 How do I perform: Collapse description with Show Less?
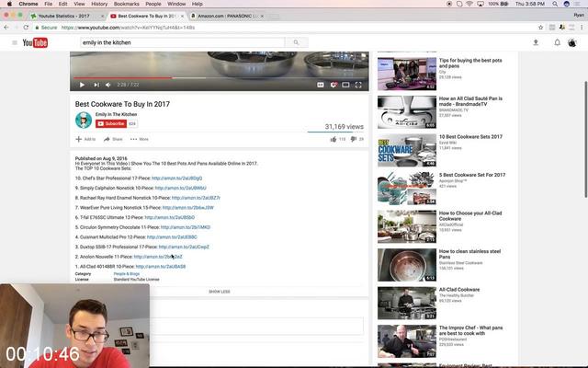(x=220, y=292)
